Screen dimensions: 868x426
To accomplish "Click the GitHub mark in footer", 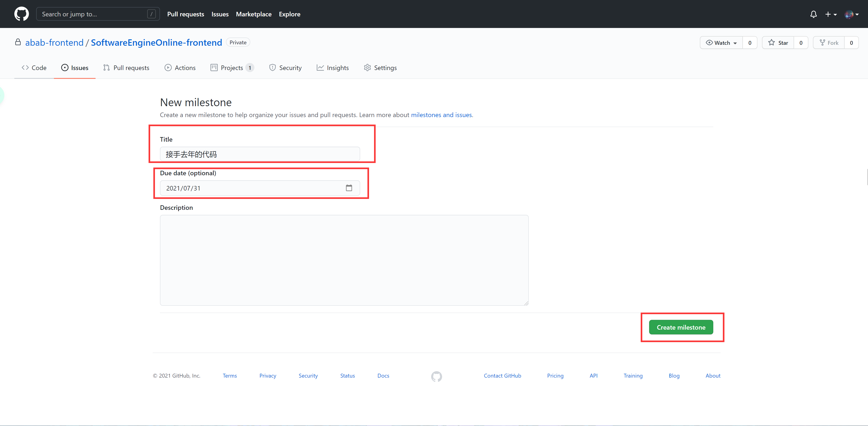I will tap(436, 376).
